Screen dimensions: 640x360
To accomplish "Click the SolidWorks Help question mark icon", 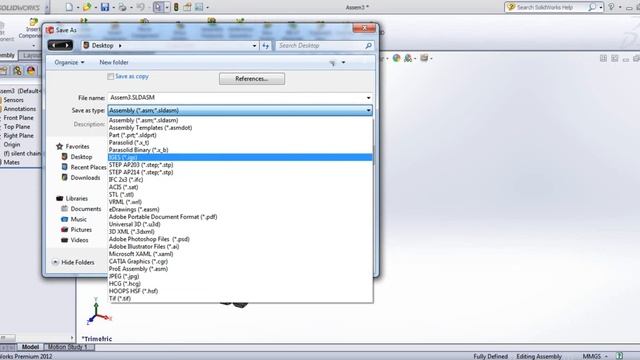I will tap(611, 7).
